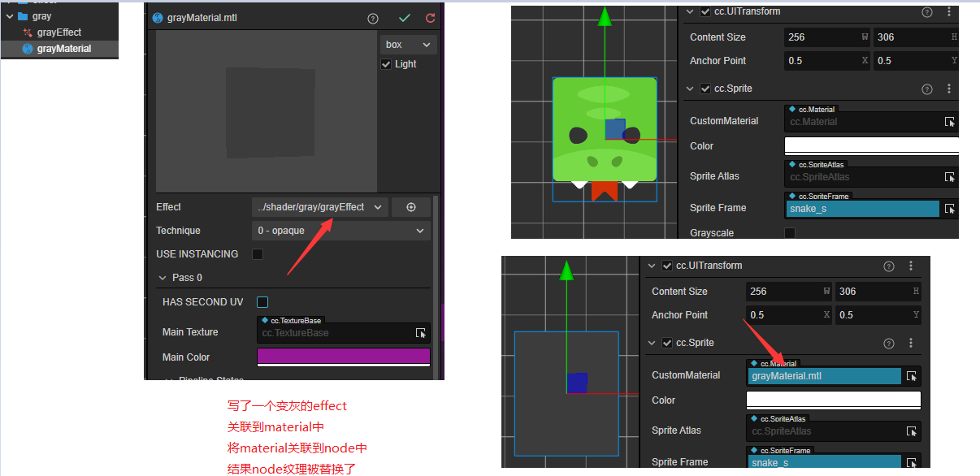This screenshot has height=476, width=980.
Task: Open cc.Sprite help in snake node inspector
Action: [x=927, y=89]
